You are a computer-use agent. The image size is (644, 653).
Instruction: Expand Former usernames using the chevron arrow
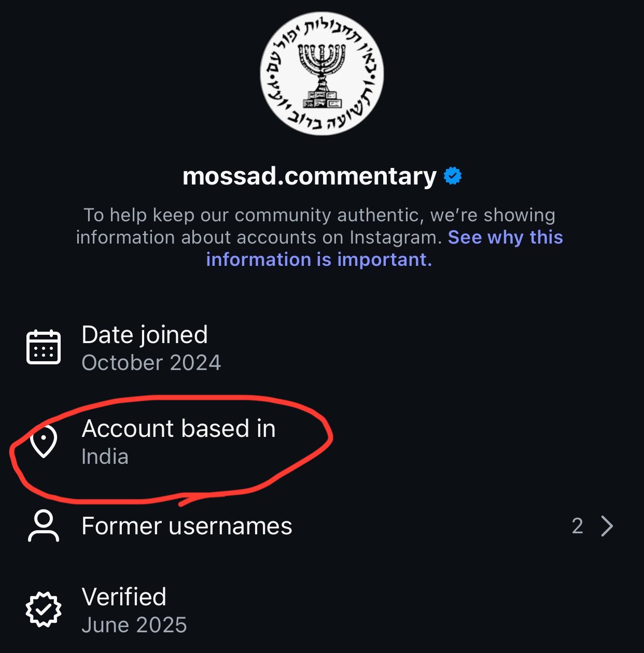[607, 526]
